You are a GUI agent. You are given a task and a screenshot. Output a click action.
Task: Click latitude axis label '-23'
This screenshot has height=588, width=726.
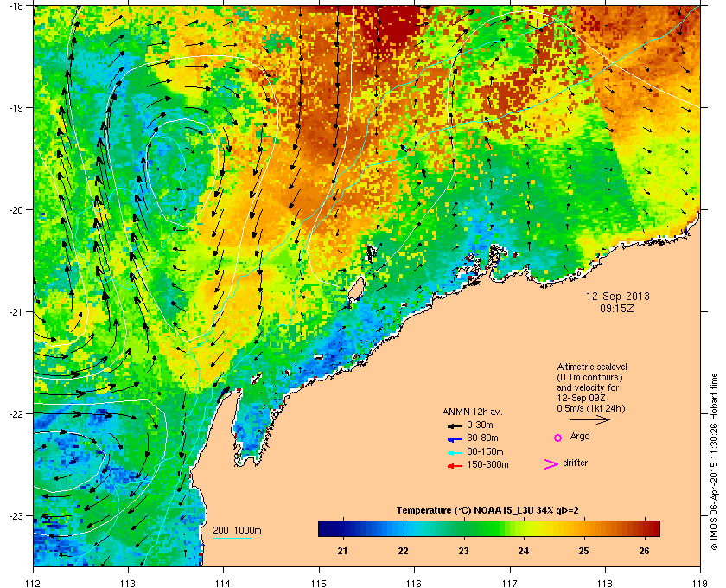[16, 515]
